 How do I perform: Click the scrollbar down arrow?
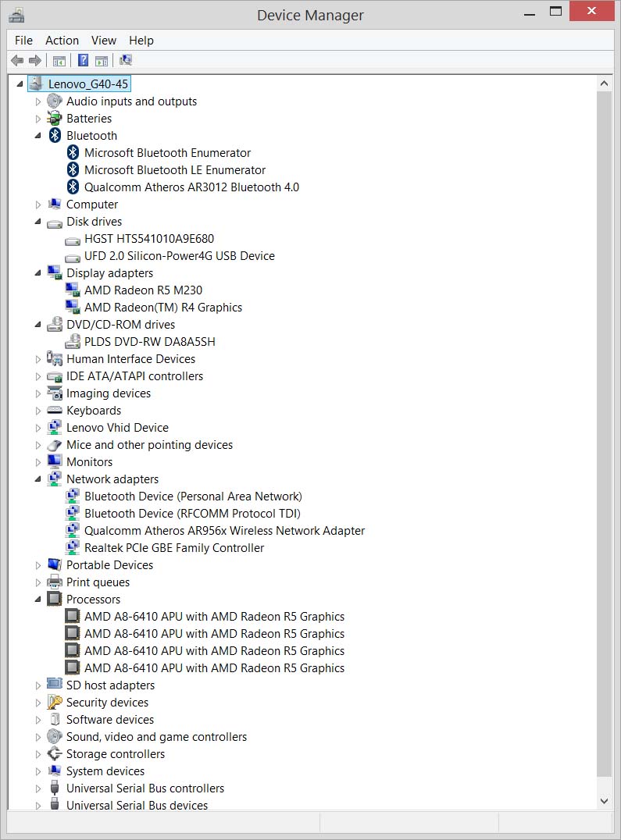click(x=604, y=801)
